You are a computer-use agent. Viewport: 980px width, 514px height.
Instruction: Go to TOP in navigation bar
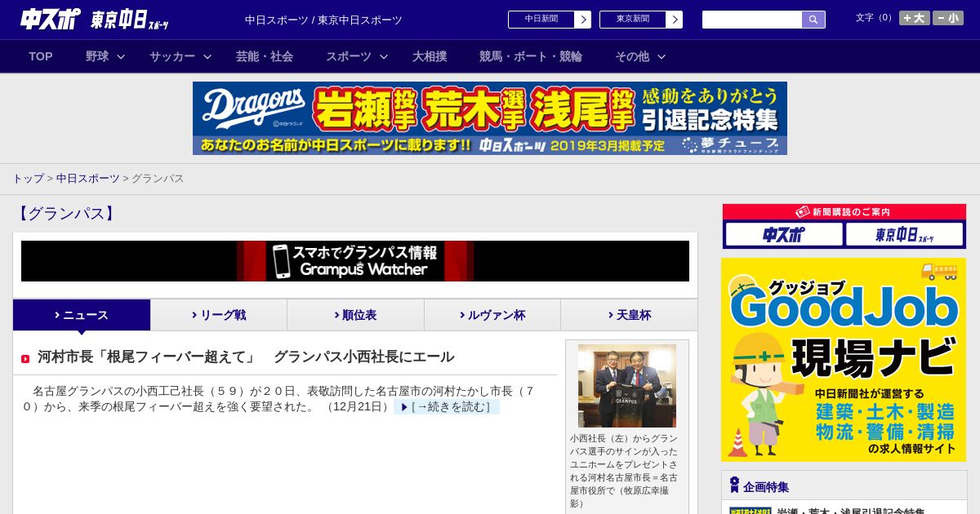click(41, 56)
